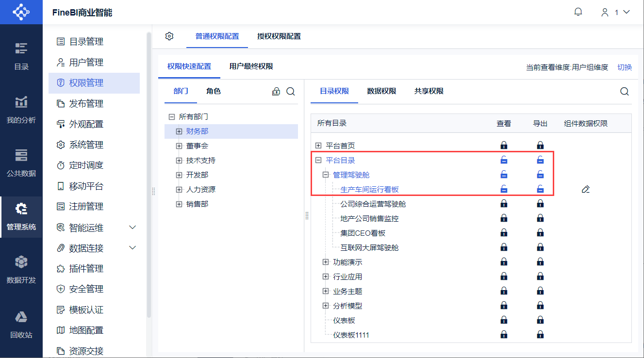Image resolution: width=644 pixels, height=358 pixels.
Task: Open the settings gear beside 普通权限配置
Action: (x=169, y=36)
